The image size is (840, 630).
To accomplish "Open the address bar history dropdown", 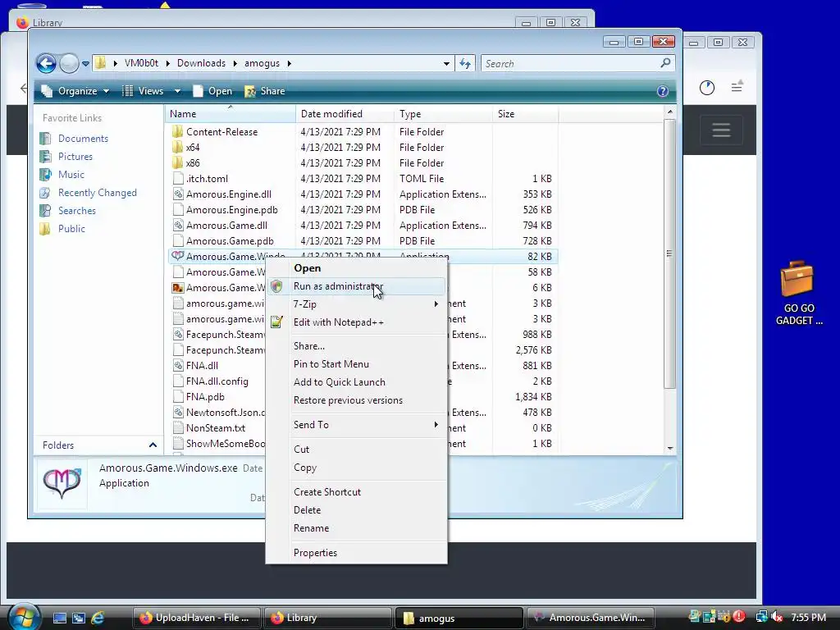I will coord(446,64).
